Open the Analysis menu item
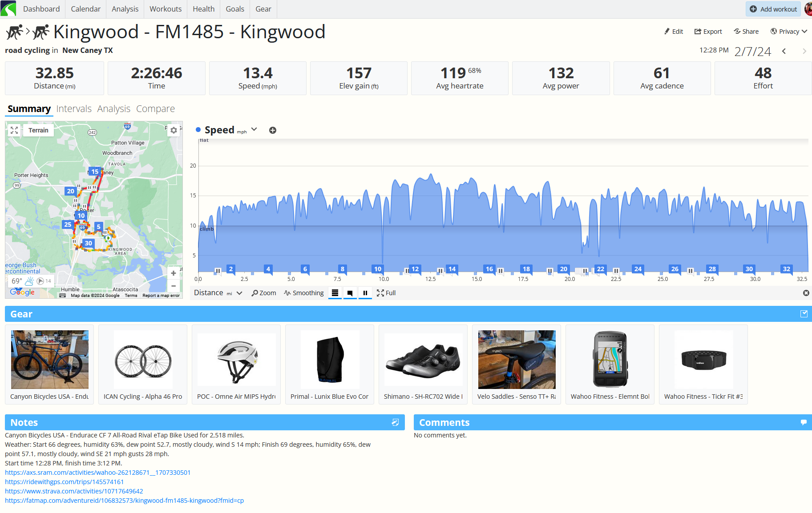812x513 pixels. [125, 9]
